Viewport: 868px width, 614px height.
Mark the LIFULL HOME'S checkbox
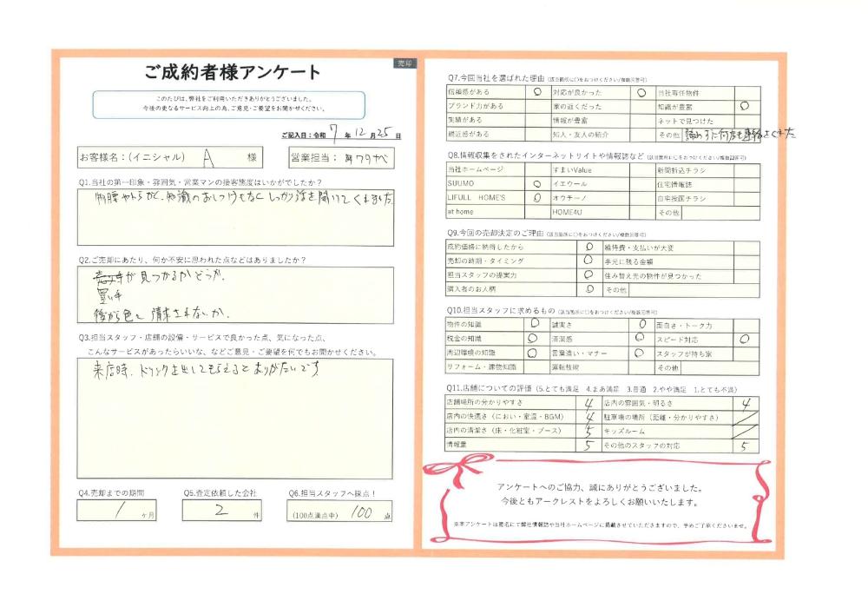537,197
